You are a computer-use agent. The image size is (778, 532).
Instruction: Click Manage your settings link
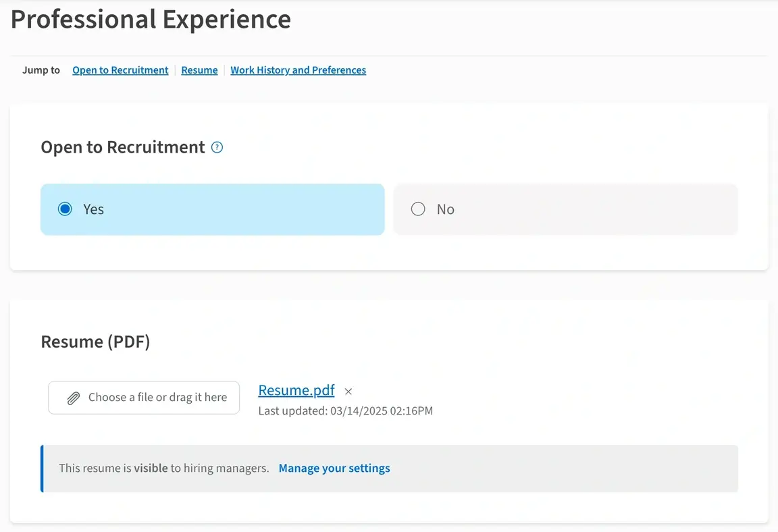(x=334, y=468)
